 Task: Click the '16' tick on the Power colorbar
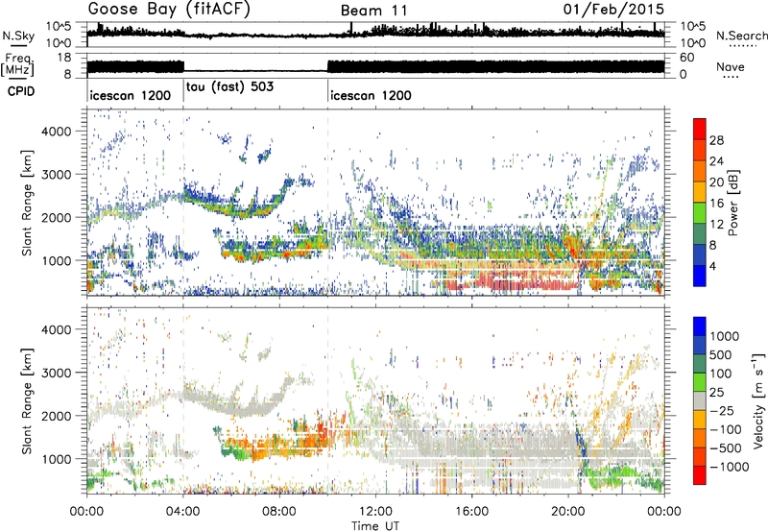click(x=716, y=204)
